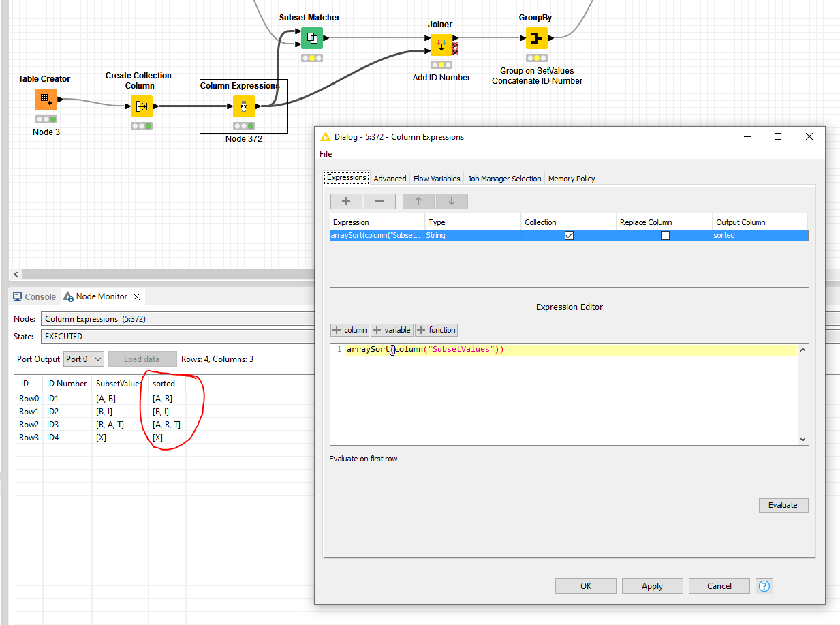Image resolution: width=840 pixels, height=625 pixels.
Task: Click the Load data button
Action: click(142, 359)
